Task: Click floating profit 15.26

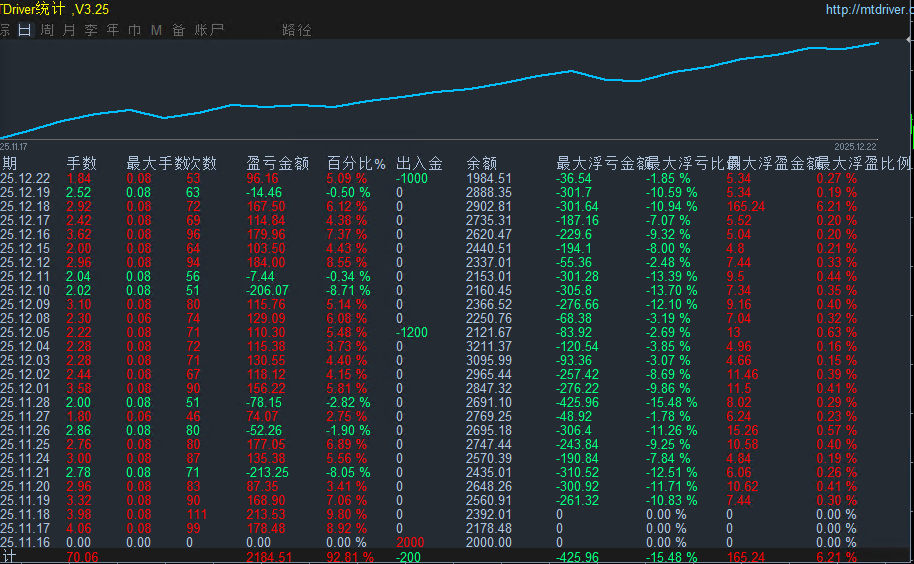Action: coord(742,430)
